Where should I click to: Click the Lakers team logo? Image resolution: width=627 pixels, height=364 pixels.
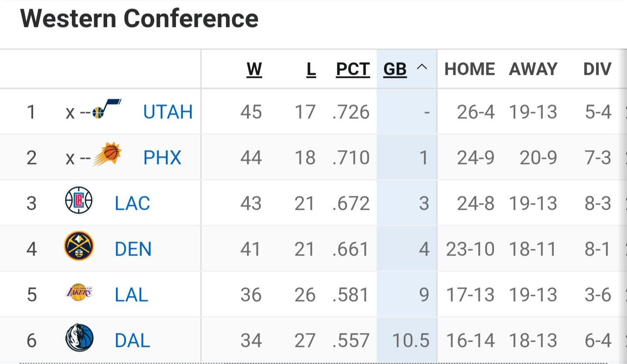(79, 292)
